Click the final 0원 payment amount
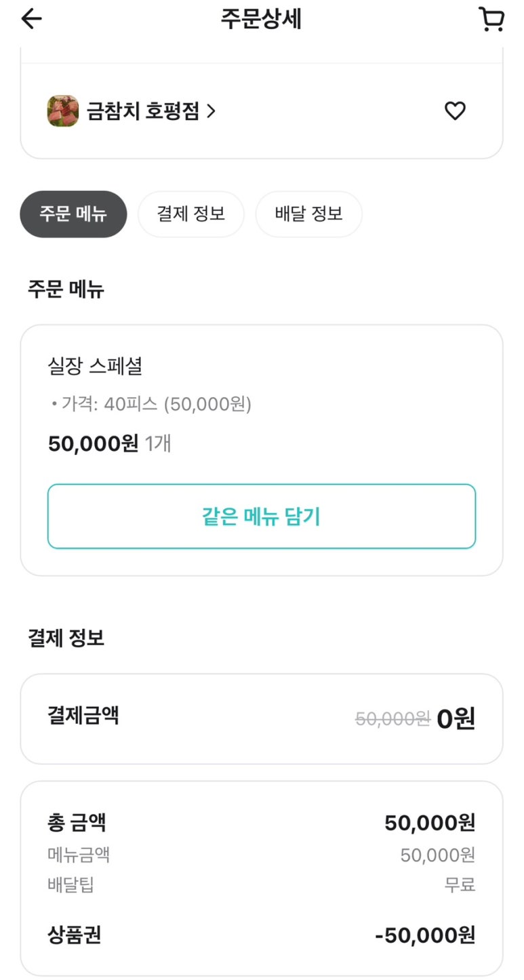The width and height of the screenshot is (524, 980). [x=456, y=719]
